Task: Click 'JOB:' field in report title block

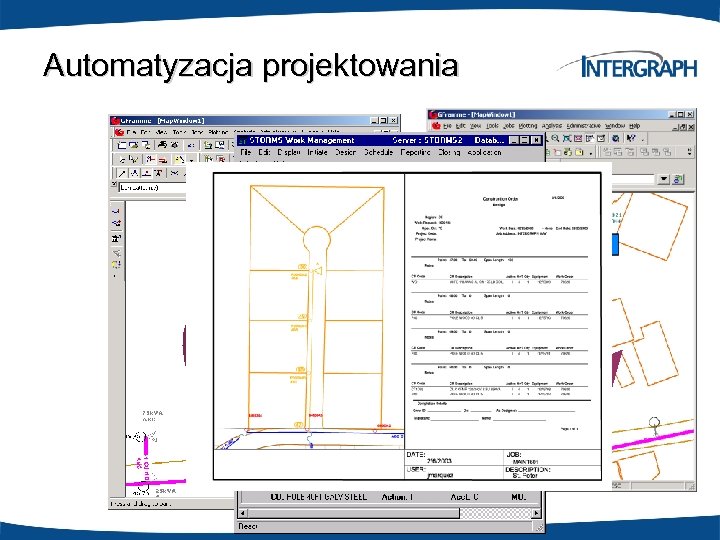Action: coord(552,458)
